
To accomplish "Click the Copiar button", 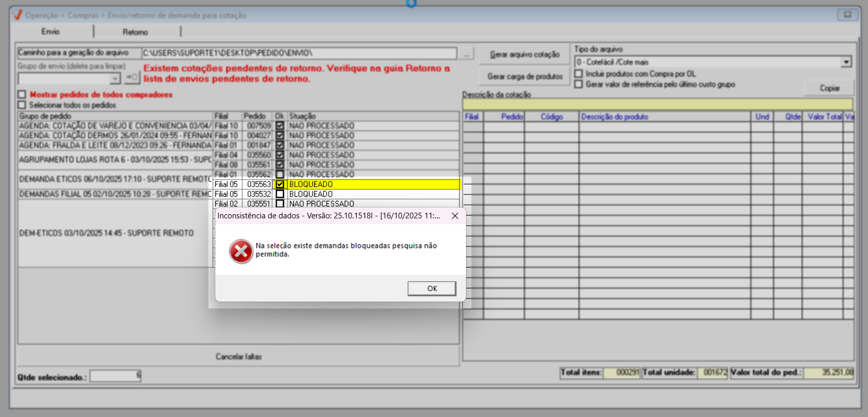I will pyautogui.click(x=830, y=88).
